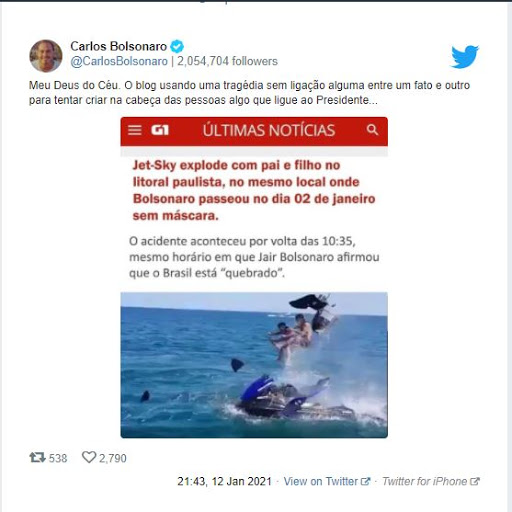Click the blue verified badge icon
This screenshot has width=512, height=512.
(x=177, y=46)
